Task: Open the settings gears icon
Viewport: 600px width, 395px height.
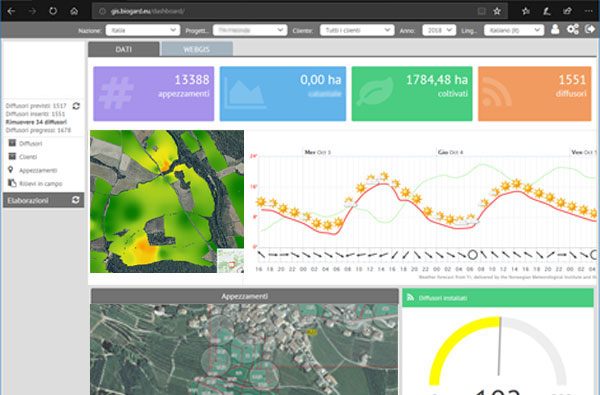Action: point(573,29)
